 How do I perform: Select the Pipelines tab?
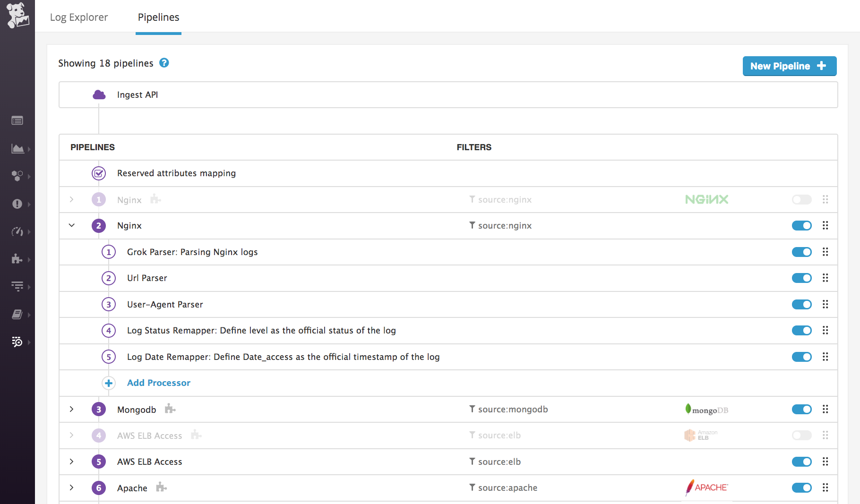click(158, 17)
